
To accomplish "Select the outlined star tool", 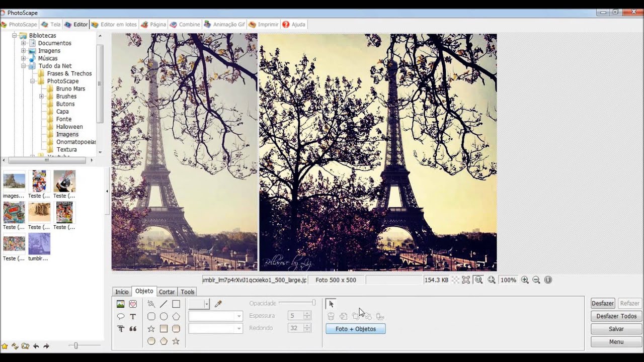I will (151, 329).
